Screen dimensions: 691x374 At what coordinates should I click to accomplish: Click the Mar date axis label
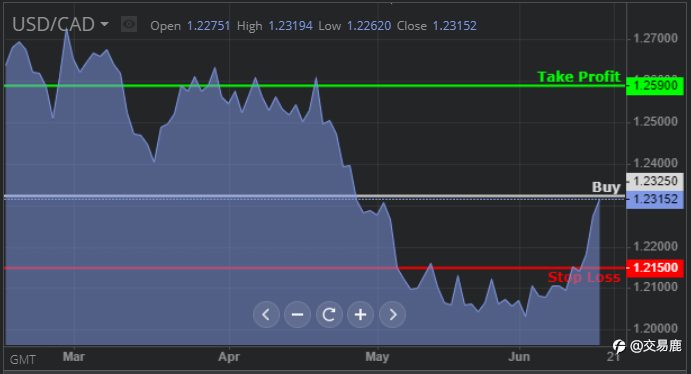pos(74,356)
